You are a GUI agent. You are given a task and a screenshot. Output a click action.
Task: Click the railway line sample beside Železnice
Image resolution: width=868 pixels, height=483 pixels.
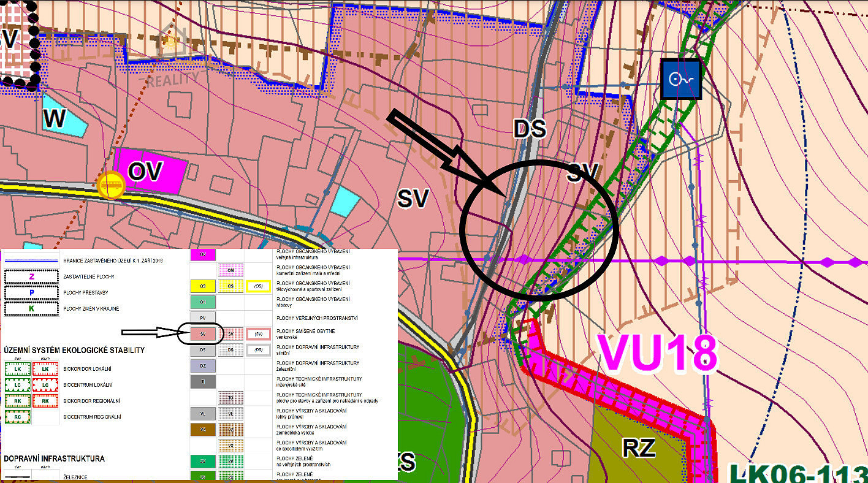(18, 476)
